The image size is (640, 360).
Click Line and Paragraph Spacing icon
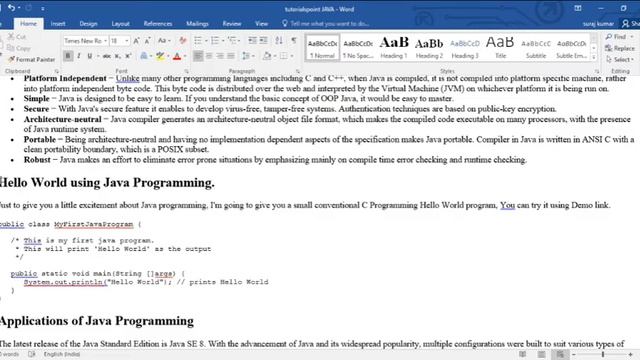(246, 56)
